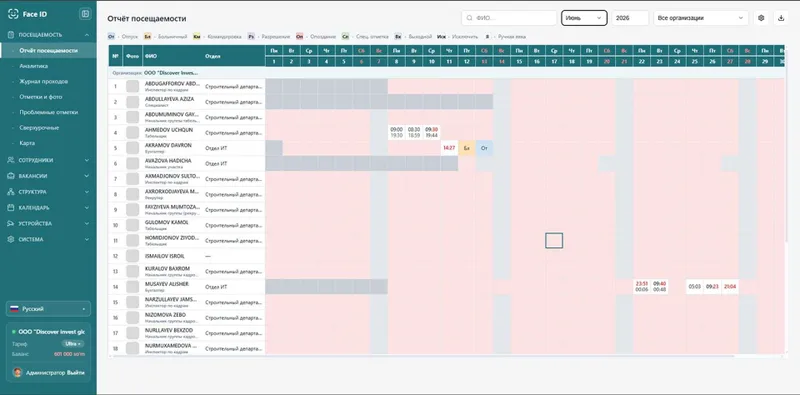This screenshot has width=800, height=395.
Task: Click the Календарь section icon
Action: click(x=11, y=208)
